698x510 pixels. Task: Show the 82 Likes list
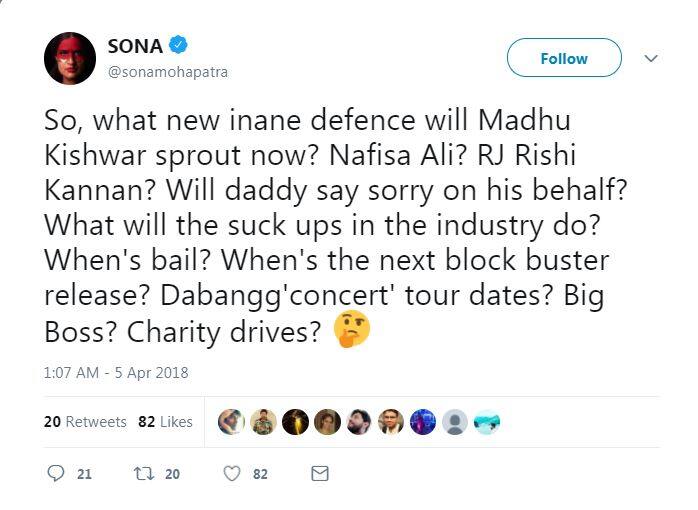pyautogui.click(x=165, y=422)
